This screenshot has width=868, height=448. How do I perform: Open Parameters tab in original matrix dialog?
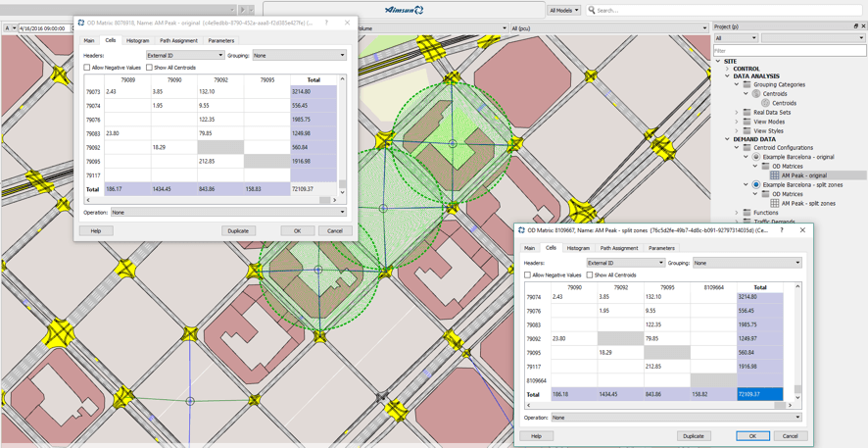(221, 40)
